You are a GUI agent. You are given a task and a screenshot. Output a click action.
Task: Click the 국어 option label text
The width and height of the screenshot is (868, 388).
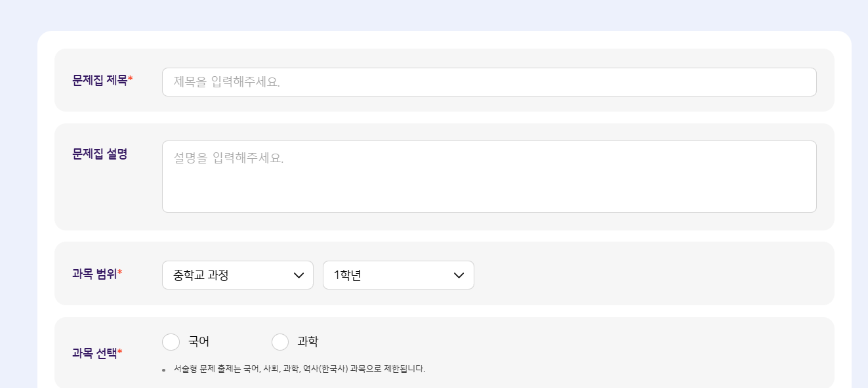tap(199, 342)
